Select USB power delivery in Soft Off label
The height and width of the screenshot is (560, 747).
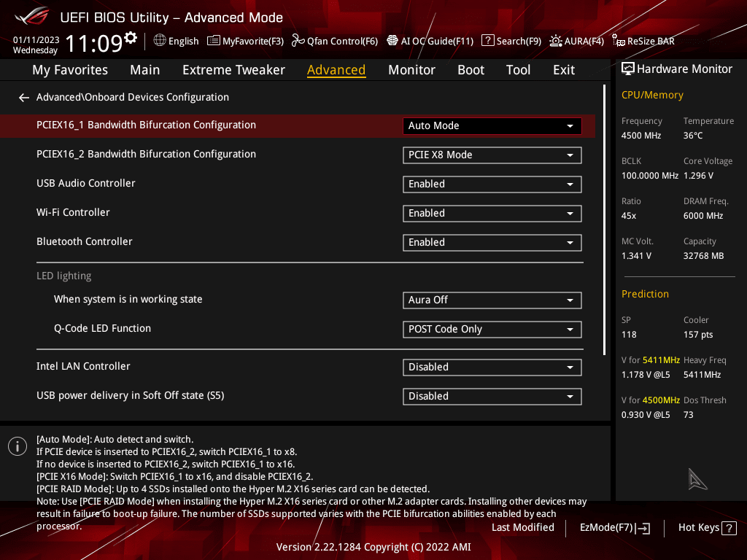point(130,396)
